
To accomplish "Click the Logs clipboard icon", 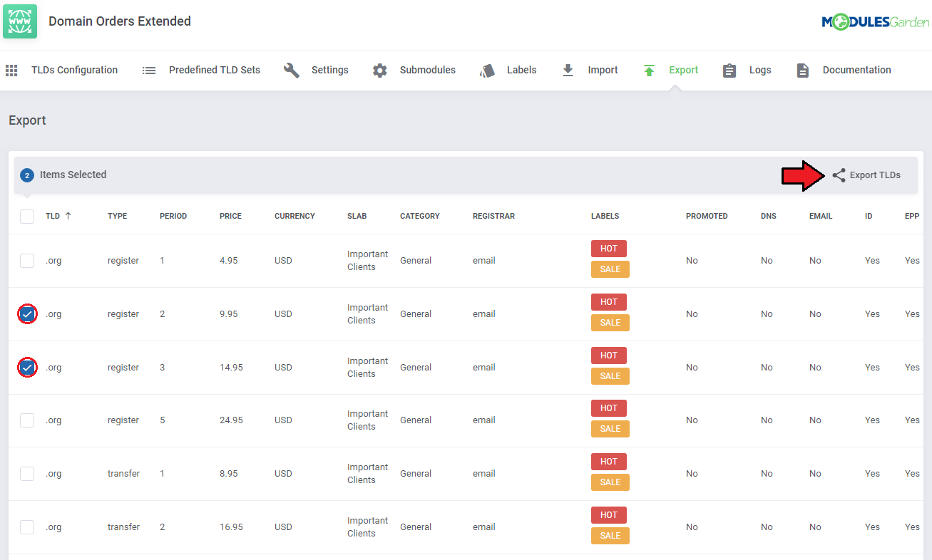I will tap(729, 71).
